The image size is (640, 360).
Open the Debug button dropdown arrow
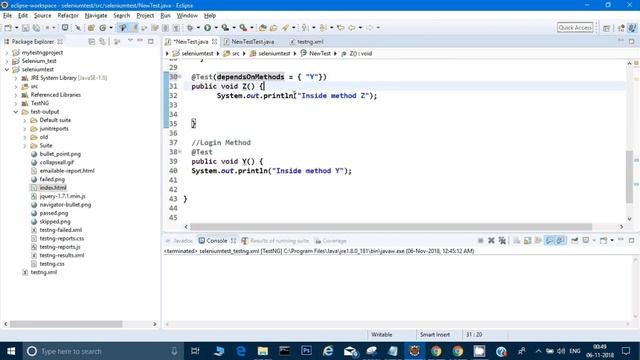tap(198, 28)
